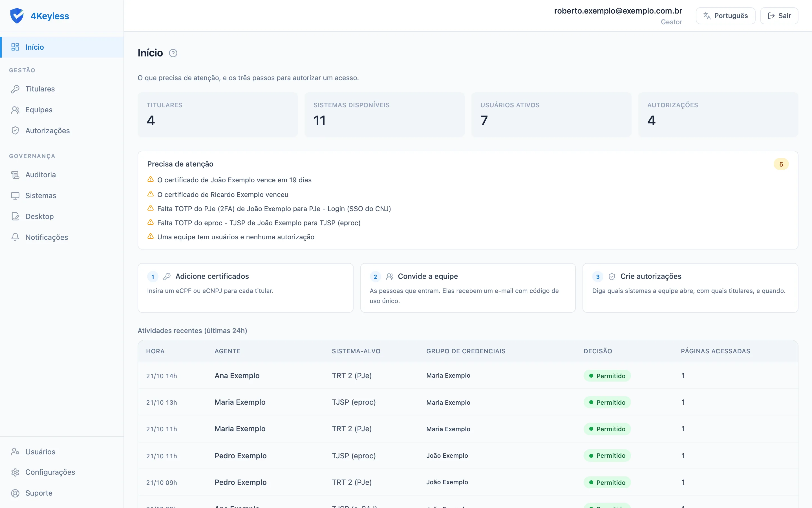Click the Usuários icon in sidebar
This screenshot has height=508, width=812.
[15, 452]
